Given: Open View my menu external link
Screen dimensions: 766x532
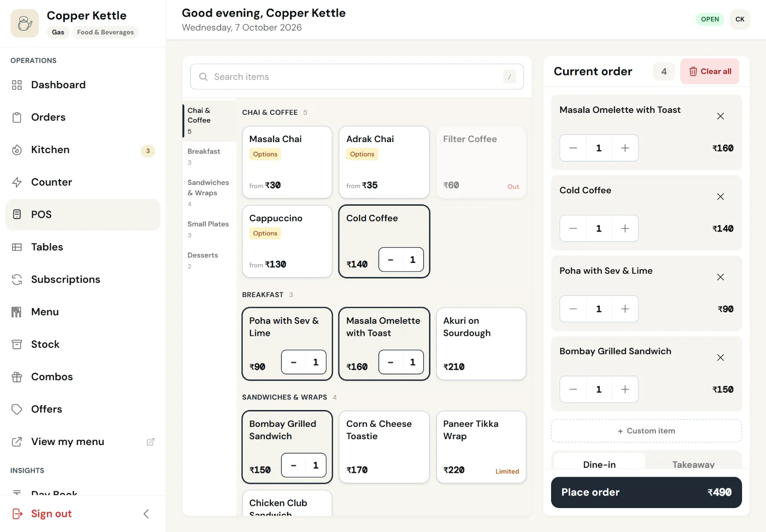Looking at the screenshot, I should point(82,442).
